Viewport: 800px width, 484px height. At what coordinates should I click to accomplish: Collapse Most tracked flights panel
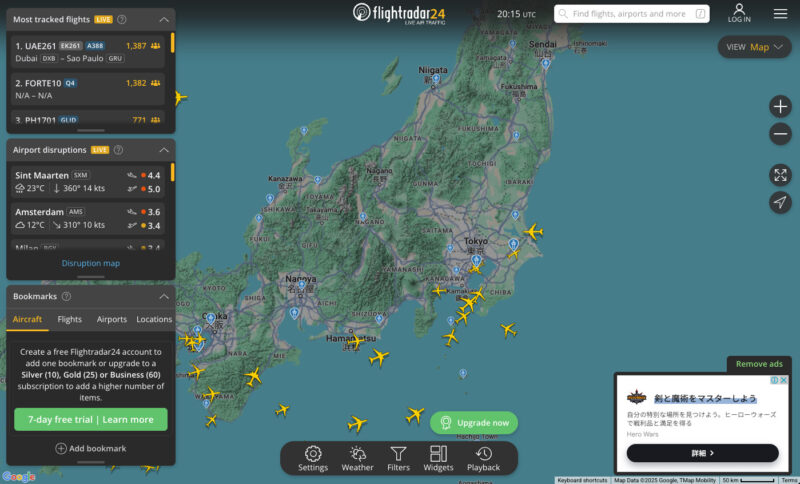pyautogui.click(x=164, y=19)
